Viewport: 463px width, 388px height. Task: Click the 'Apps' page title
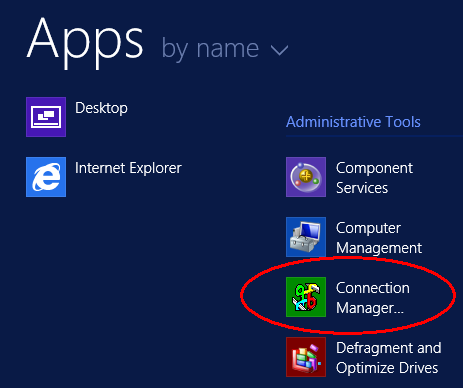(85, 42)
